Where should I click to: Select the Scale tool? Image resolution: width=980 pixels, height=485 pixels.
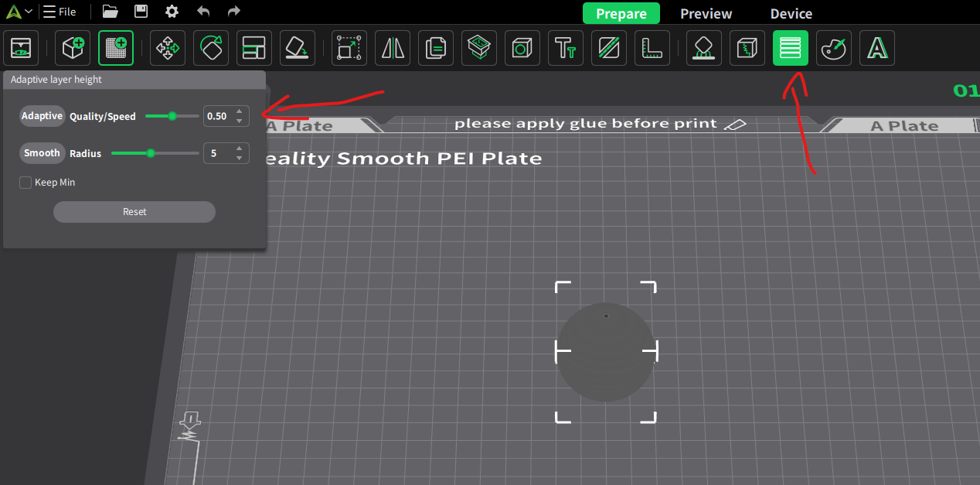coord(350,48)
